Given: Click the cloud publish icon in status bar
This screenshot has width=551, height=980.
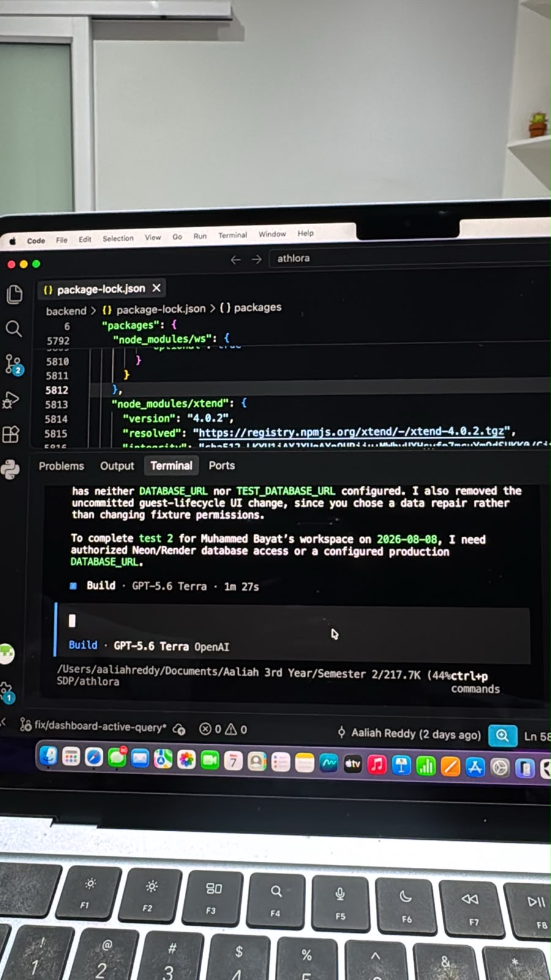Looking at the screenshot, I should point(179,729).
